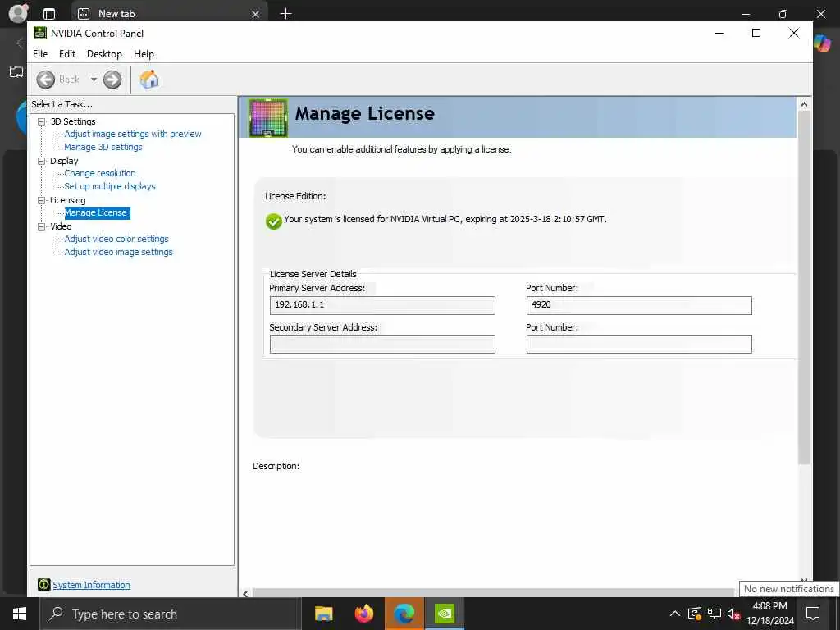Image resolution: width=840 pixels, height=630 pixels.
Task: Click Edge tab actions menu icon
Action: pyautogui.click(x=49, y=14)
